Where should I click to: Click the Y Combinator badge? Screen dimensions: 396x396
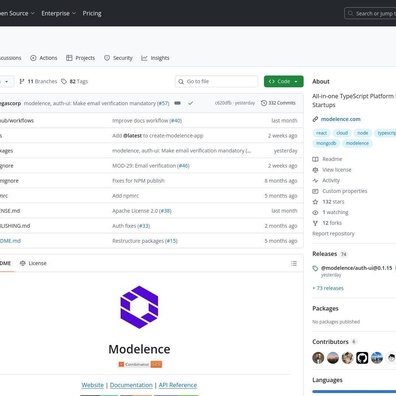click(140, 364)
